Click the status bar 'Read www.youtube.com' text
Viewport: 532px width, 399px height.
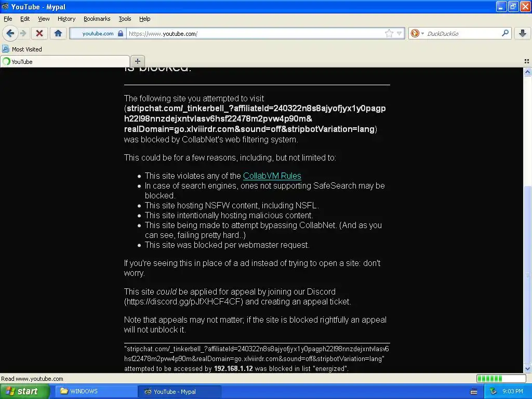click(32, 379)
